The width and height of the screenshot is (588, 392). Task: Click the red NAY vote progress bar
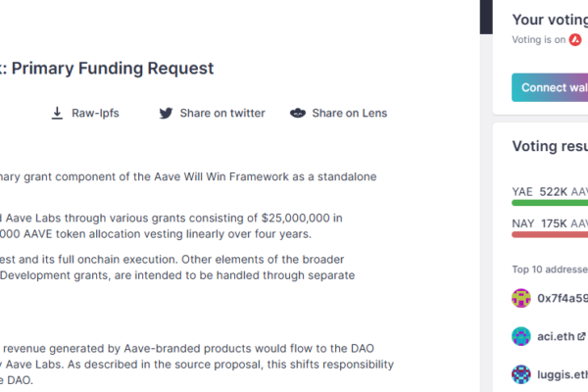(x=549, y=234)
